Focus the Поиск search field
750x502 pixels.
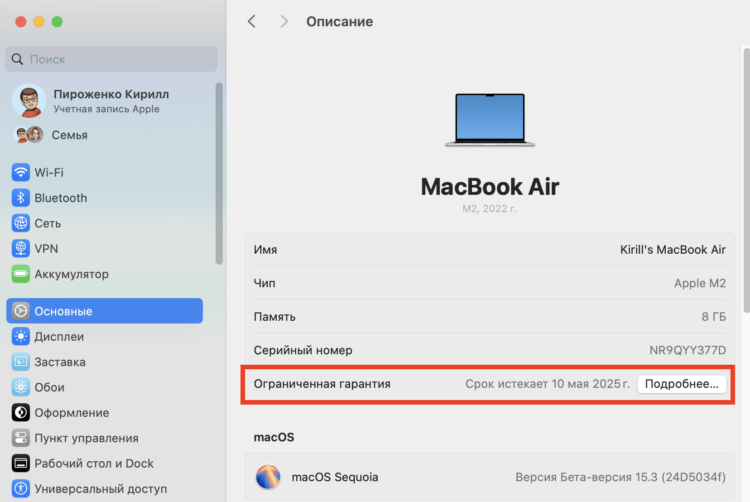point(111,59)
